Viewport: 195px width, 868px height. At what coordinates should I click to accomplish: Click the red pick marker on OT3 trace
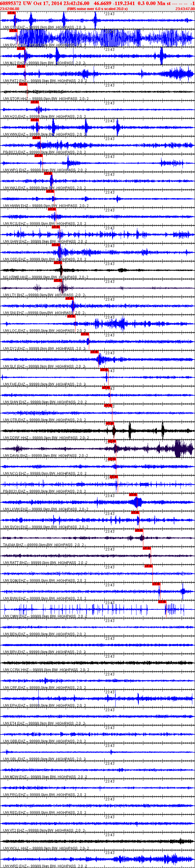pos(12,12)
